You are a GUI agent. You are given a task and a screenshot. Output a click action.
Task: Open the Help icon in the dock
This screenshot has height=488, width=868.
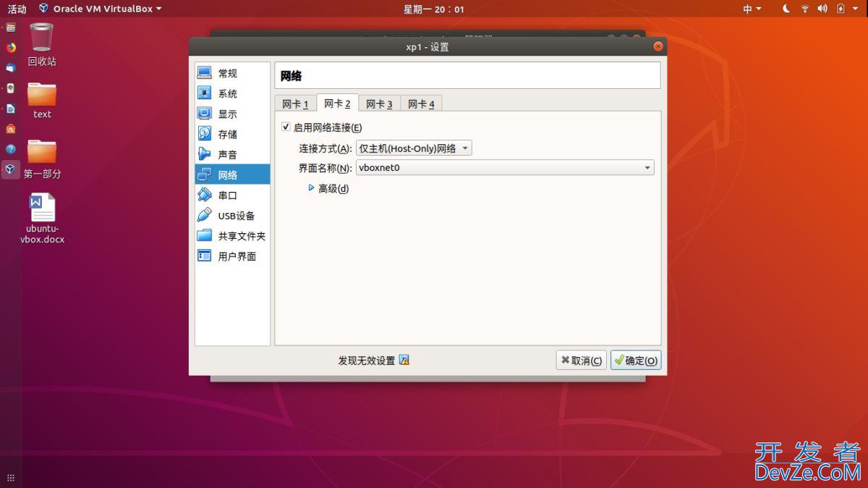click(x=10, y=149)
